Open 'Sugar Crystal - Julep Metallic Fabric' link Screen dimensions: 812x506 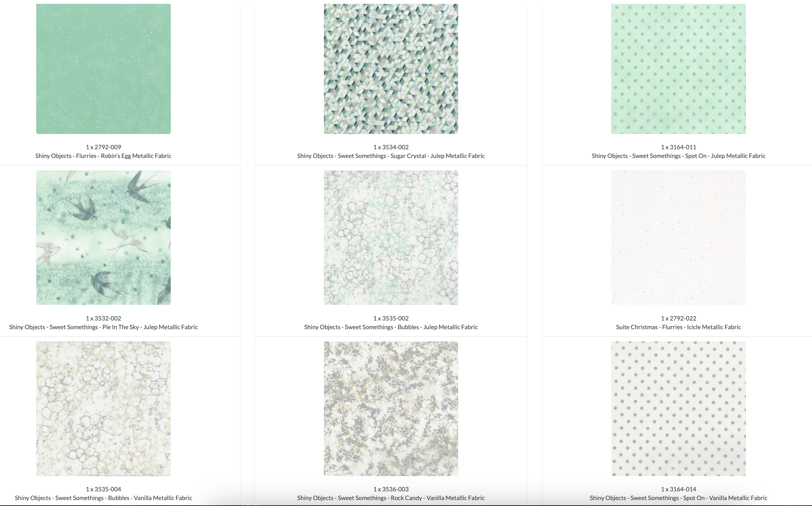(391, 156)
